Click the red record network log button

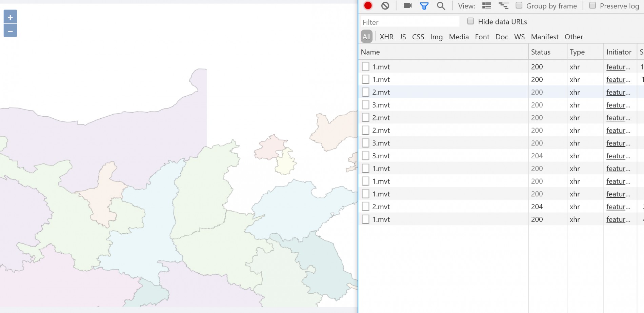pos(368,6)
